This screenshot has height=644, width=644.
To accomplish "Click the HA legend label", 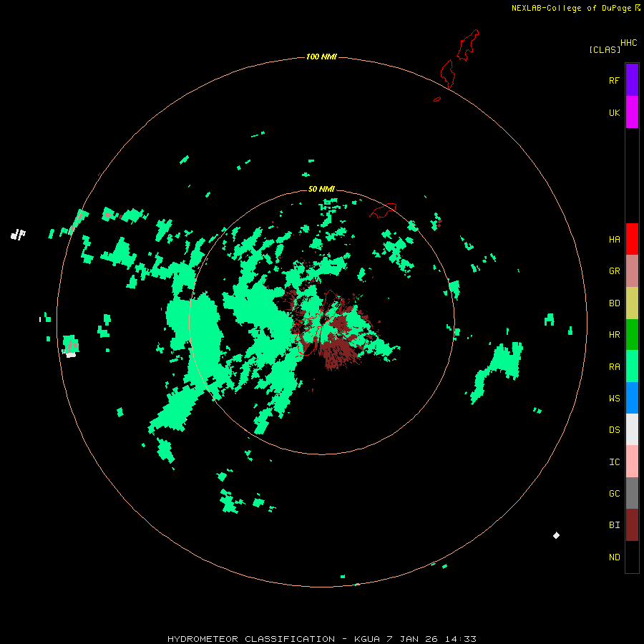I will [614, 240].
